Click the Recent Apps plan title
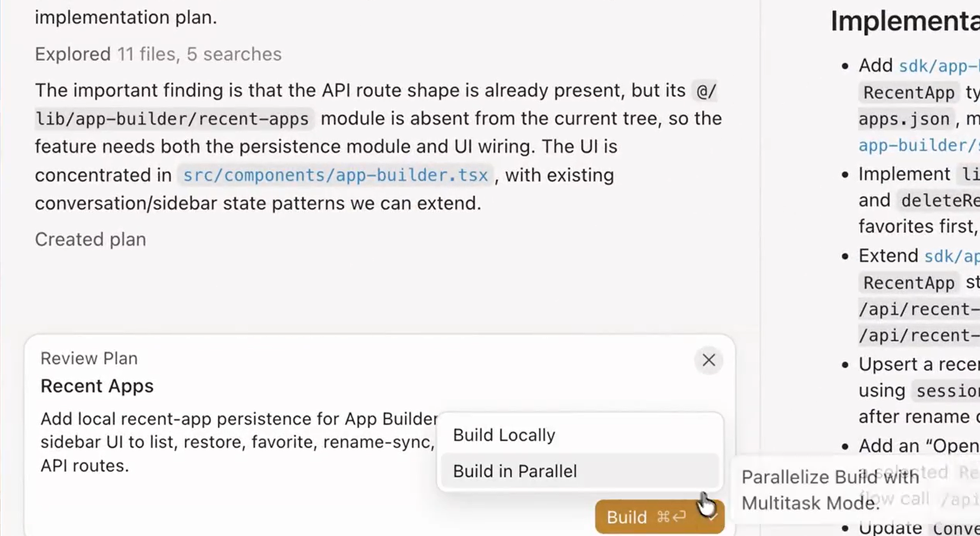The image size is (980, 536). (97, 386)
